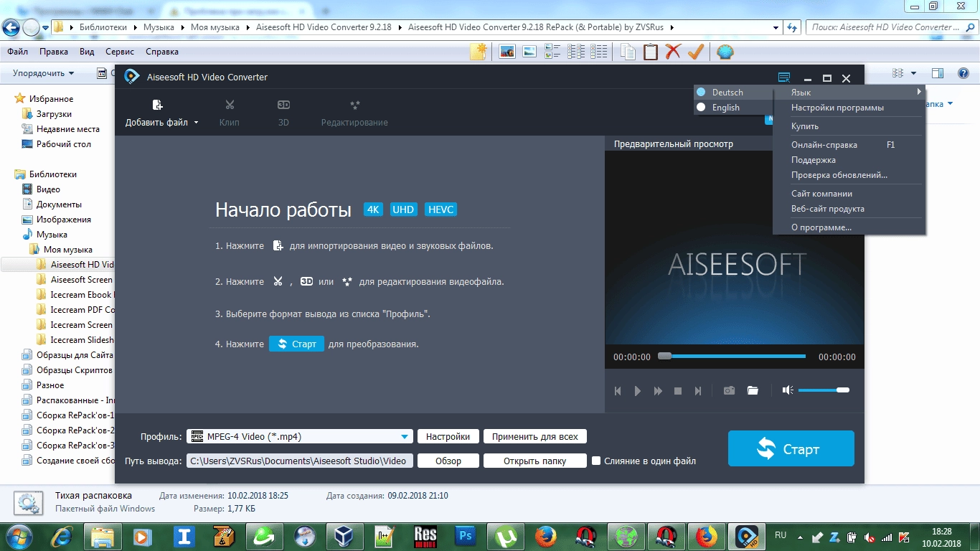
Task: Step to next frame in preview
Action: click(698, 391)
